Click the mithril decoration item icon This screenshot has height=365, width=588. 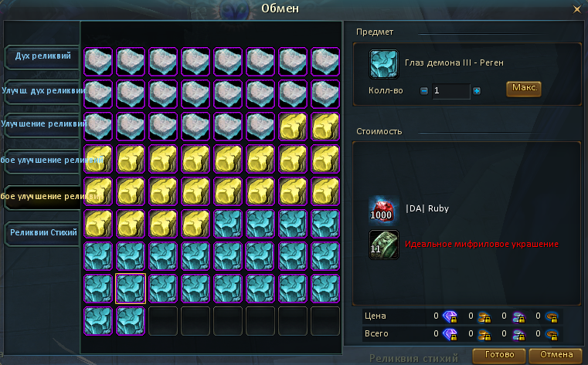click(x=383, y=245)
